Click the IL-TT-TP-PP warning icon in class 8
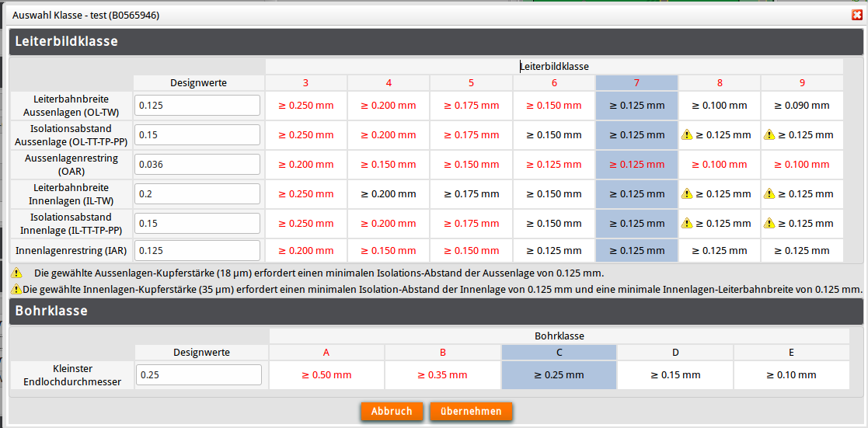This screenshot has height=428, width=868. (686, 223)
